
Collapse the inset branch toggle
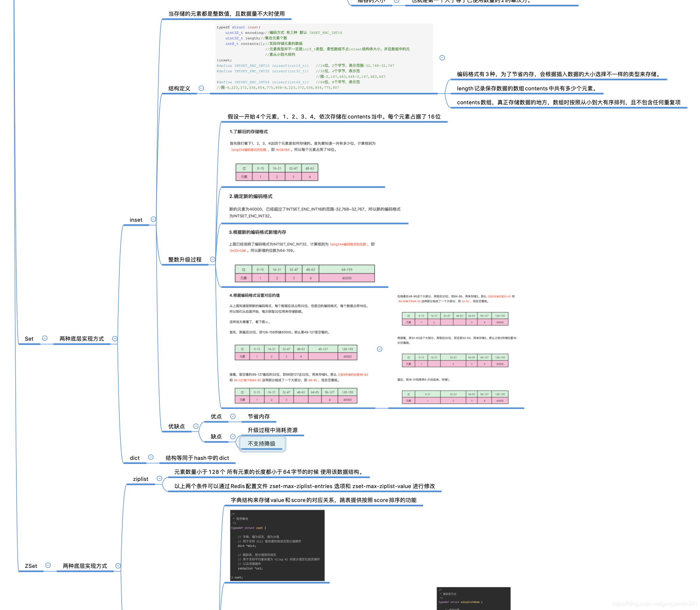[153, 219]
